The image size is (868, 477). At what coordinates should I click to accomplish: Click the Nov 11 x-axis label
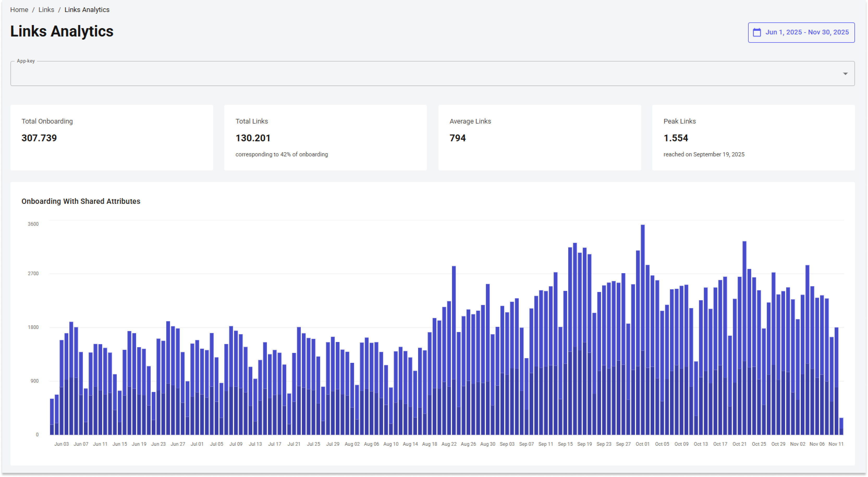(x=836, y=444)
